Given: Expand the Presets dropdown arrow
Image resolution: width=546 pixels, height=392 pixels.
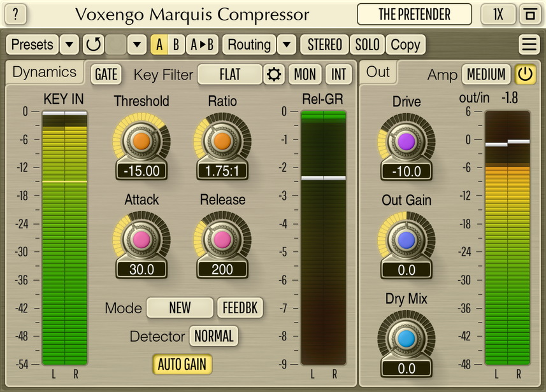Looking at the screenshot, I should click(69, 45).
